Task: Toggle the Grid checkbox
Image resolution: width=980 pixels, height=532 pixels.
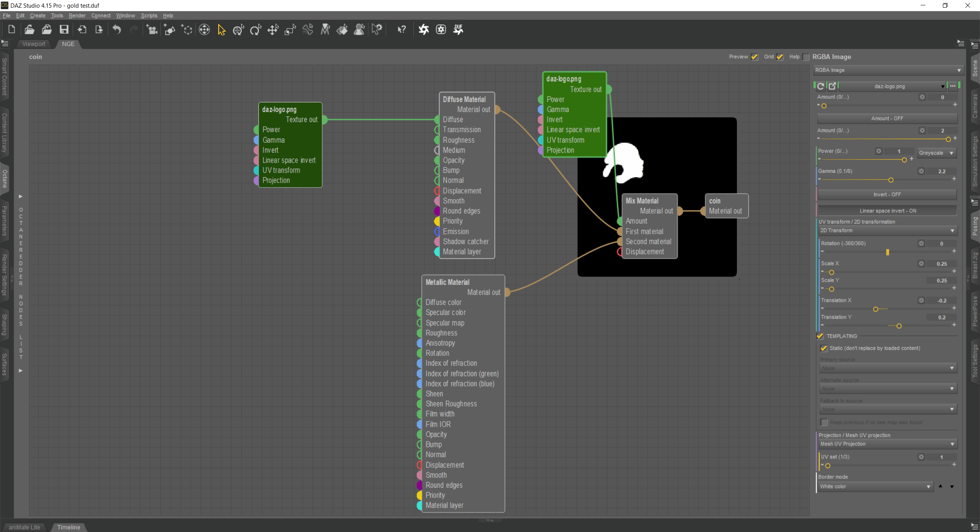Action: point(779,57)
